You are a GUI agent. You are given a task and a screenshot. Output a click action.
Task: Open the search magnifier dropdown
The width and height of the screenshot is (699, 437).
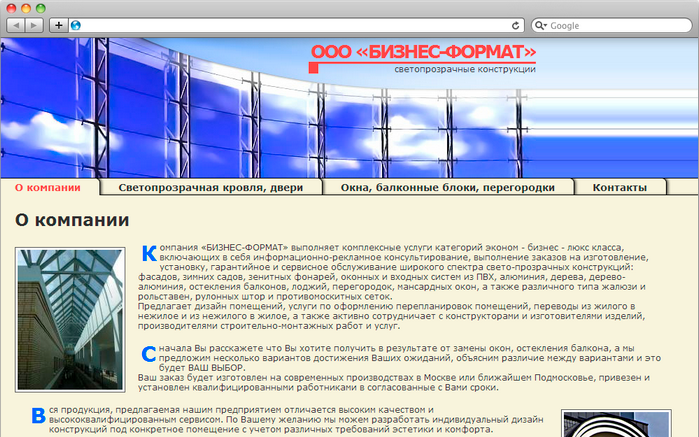(x=541, y=25)
